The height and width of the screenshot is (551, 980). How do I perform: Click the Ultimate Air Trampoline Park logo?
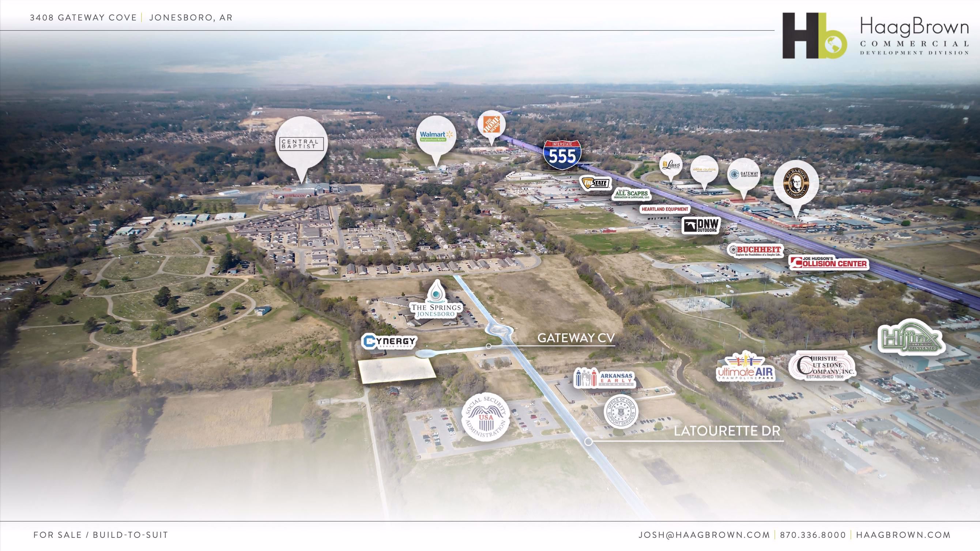[746, 367]
